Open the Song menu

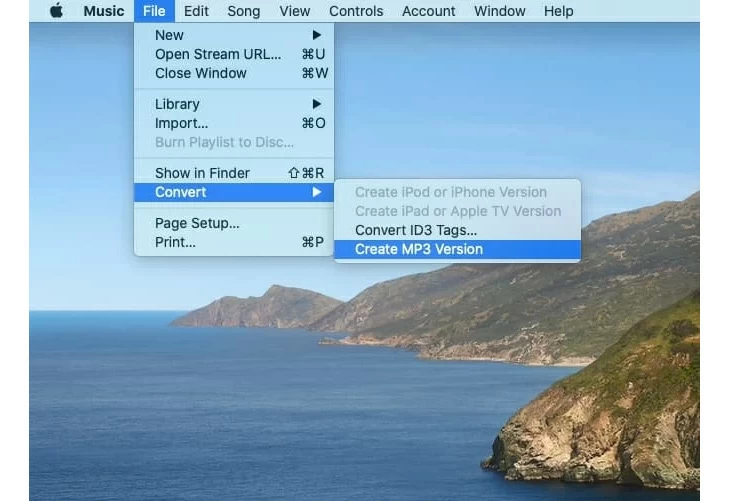coord(244,11)
